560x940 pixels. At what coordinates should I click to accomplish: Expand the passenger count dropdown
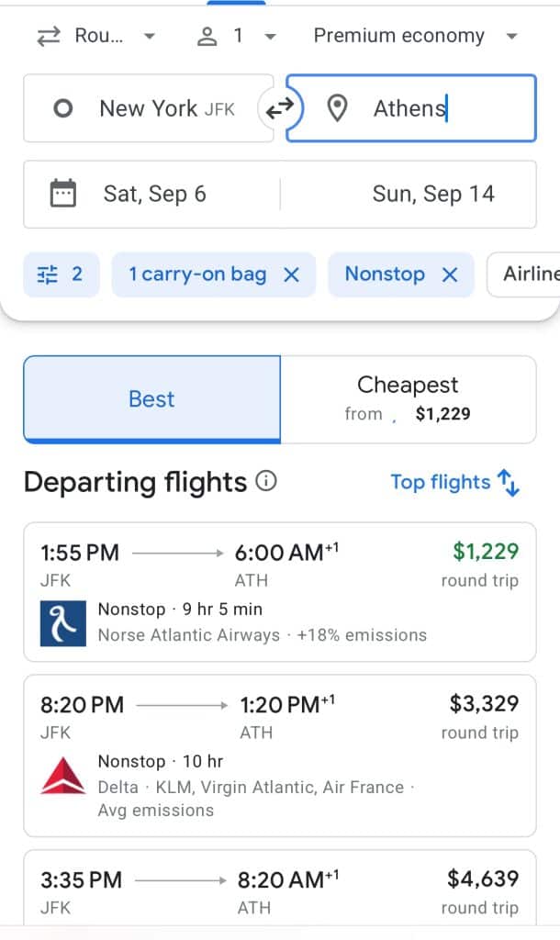[x=237, y=37]
